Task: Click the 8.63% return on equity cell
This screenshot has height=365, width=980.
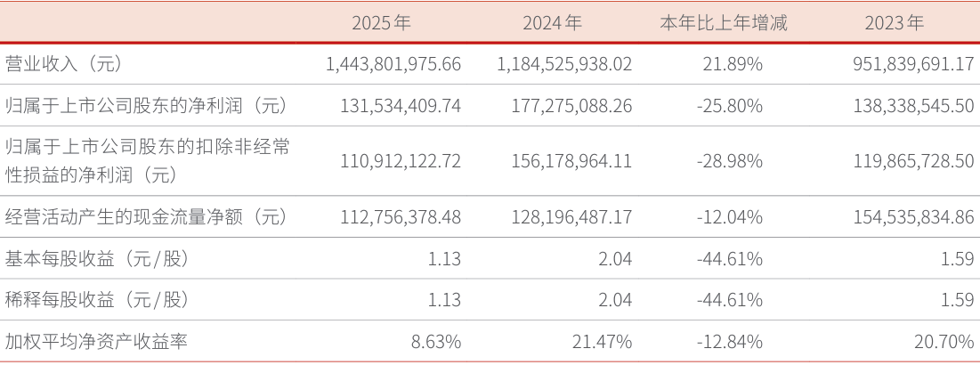Action: pos(434,341)
